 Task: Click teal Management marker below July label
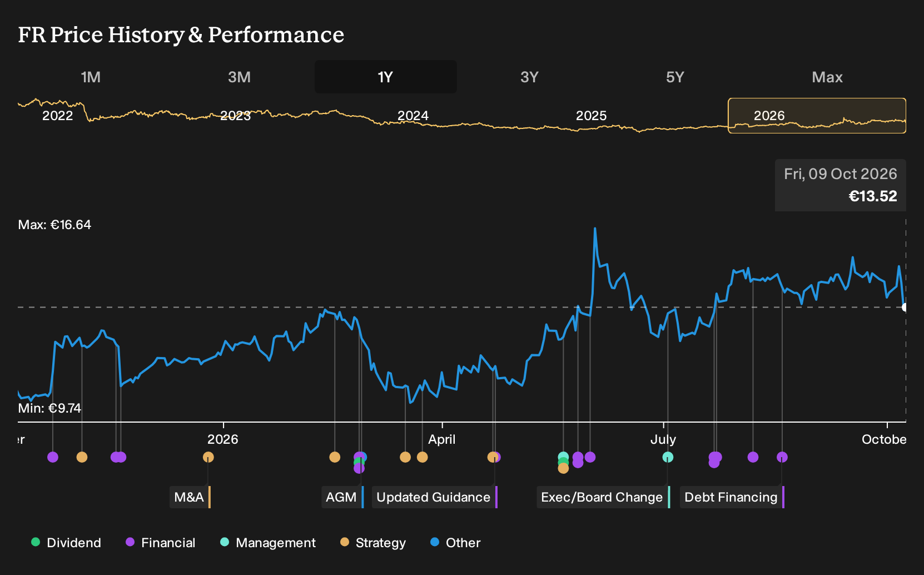click(668, 457)
